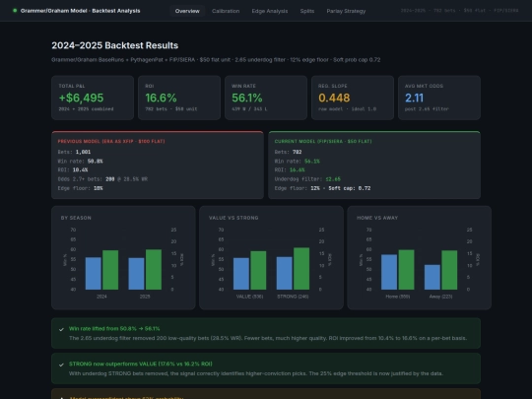Click the STRONG blue win-rate bar
The image size is (532, 399).
tap(285, 273)
